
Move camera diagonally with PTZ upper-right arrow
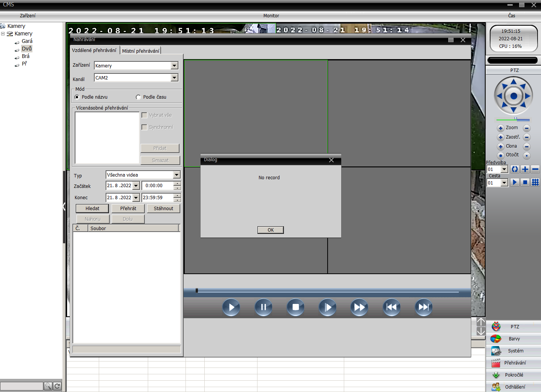523,87
